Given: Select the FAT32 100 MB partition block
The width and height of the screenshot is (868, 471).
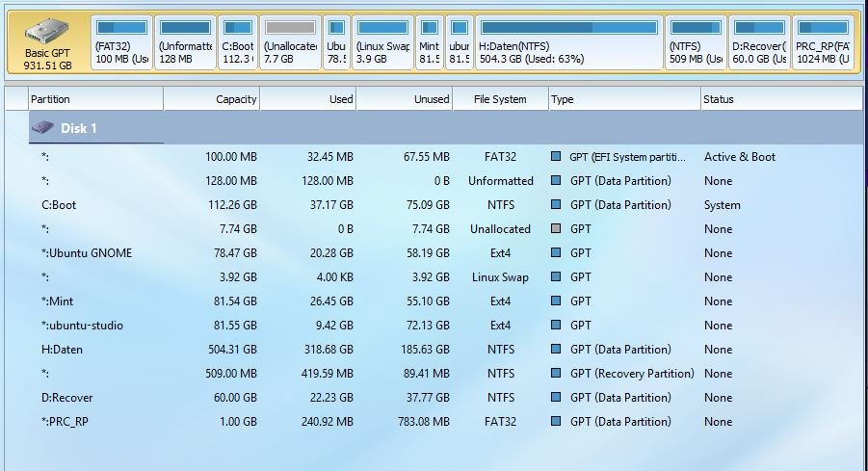Looking at the screenshot, I should click(x=121, y=43).
